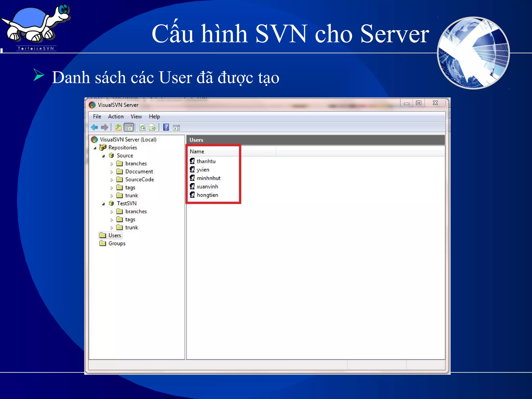This screenshot has height=399, width=532.
Task: Click the Back arrow toolbar icon
Action: (94, 127)
